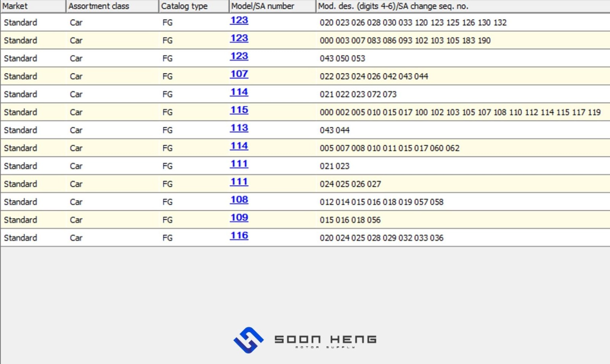Open model 111 link for 024 025 026 027 row
Screen dimensions: 610x364
pyautogui.click(x=239, y=182)
